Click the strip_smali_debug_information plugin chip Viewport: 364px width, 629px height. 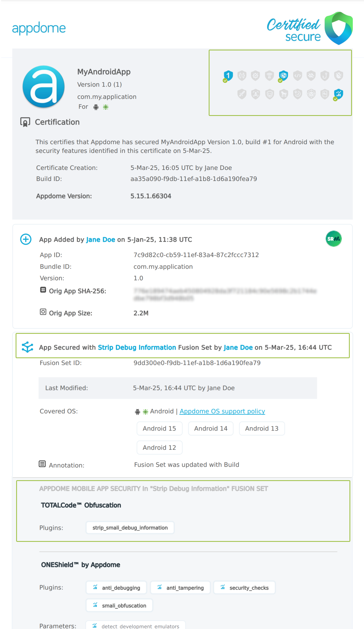pos(130,528)
